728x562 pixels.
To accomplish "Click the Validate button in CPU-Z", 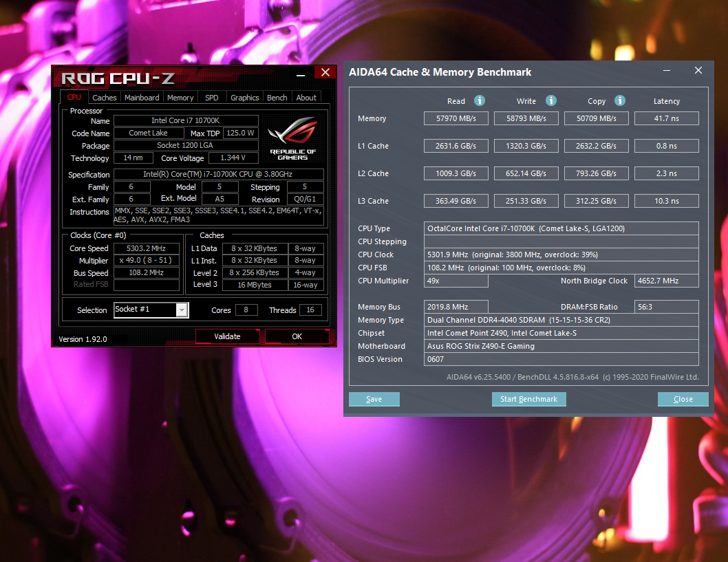I will click(227, 336).
